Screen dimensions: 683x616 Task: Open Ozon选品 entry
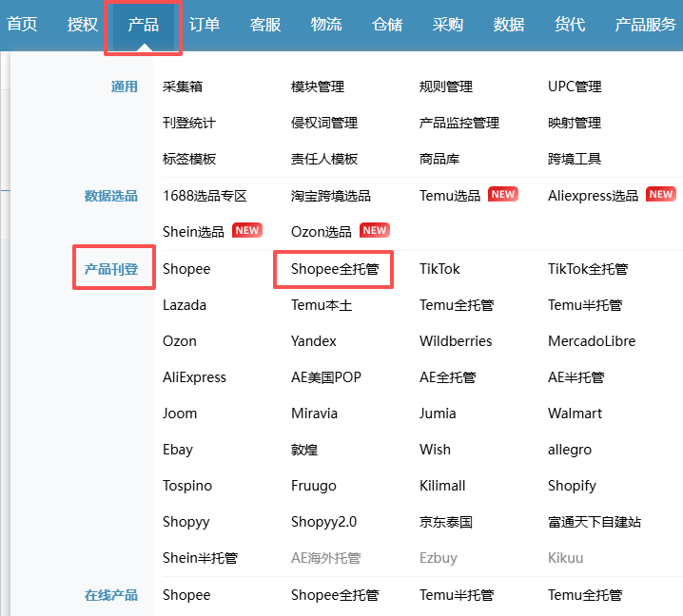321,232
